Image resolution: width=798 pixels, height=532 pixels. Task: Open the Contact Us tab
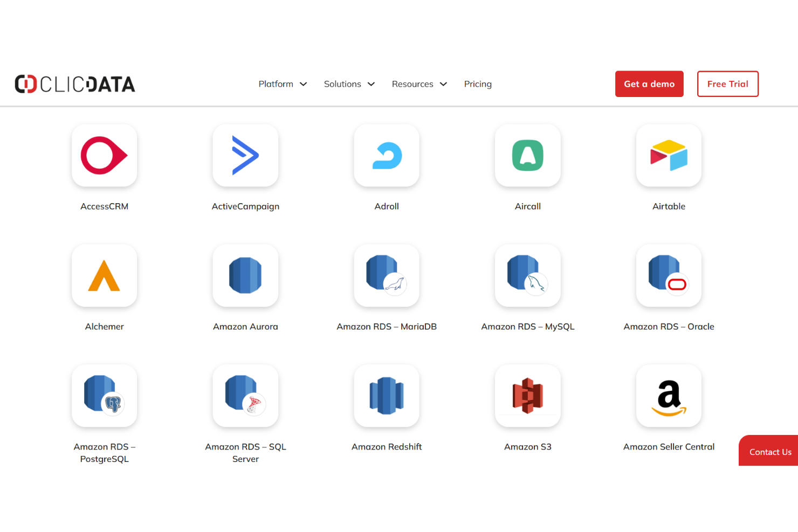769,451
